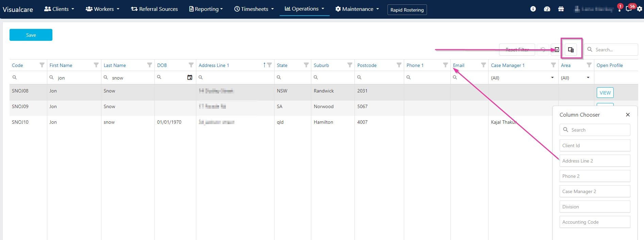Click filter funnel on Code column
The image size is (644, 240).
point(42,65)
